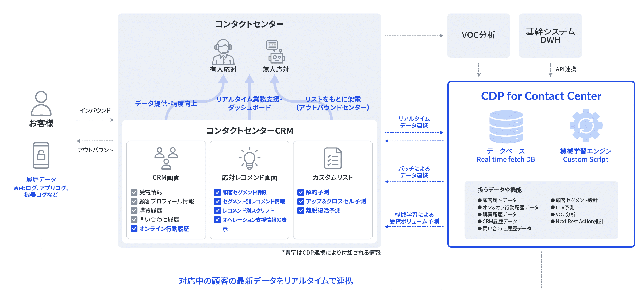Toggle the オペレーション支援情報の表示 checkbox

(x=217, y=220)
